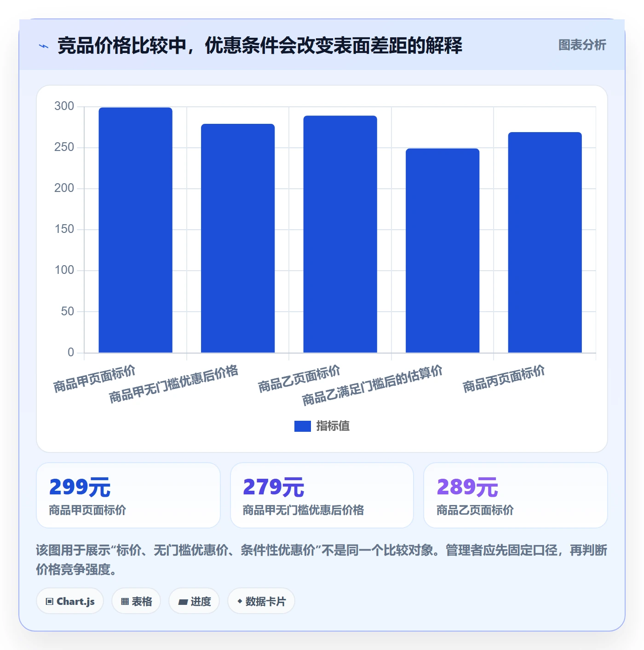Viewport: 644px width, 650px height.
Task: Open the 299元 商品甲页面标价 card
Action: click(128, 495)
